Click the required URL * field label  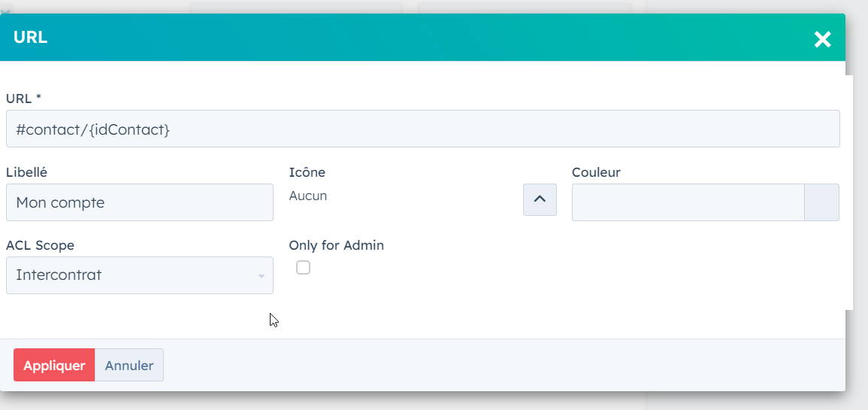pos(23,98)
